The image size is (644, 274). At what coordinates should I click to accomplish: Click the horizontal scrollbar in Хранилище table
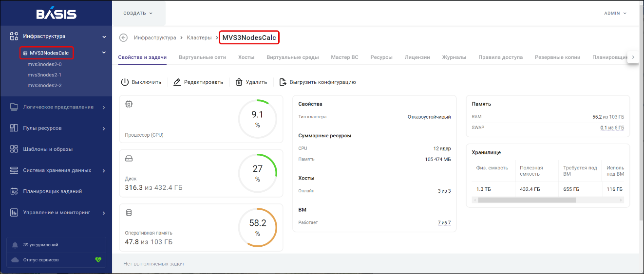tap(526, 200)
